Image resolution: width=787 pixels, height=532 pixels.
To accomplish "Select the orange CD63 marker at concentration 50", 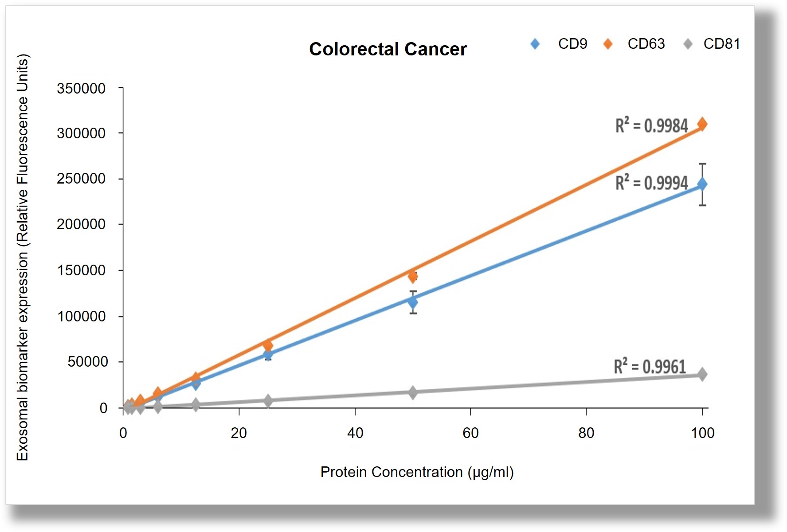I will coord(413,277).
